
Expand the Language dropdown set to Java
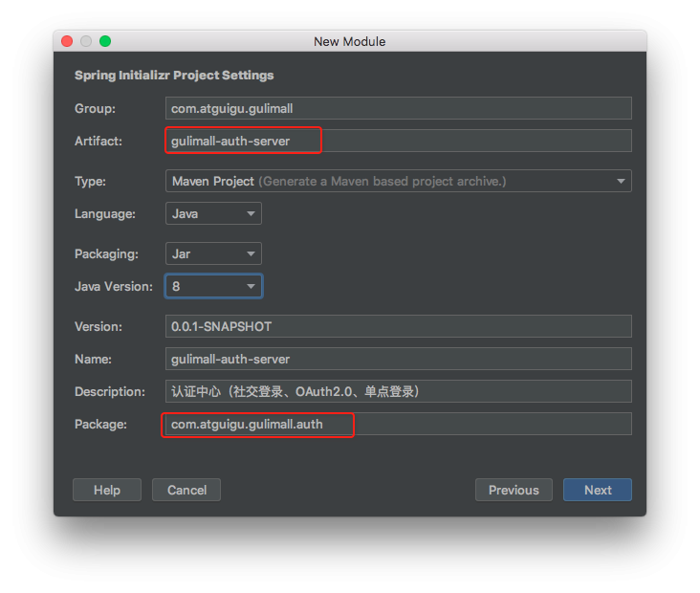coord(213,213)
